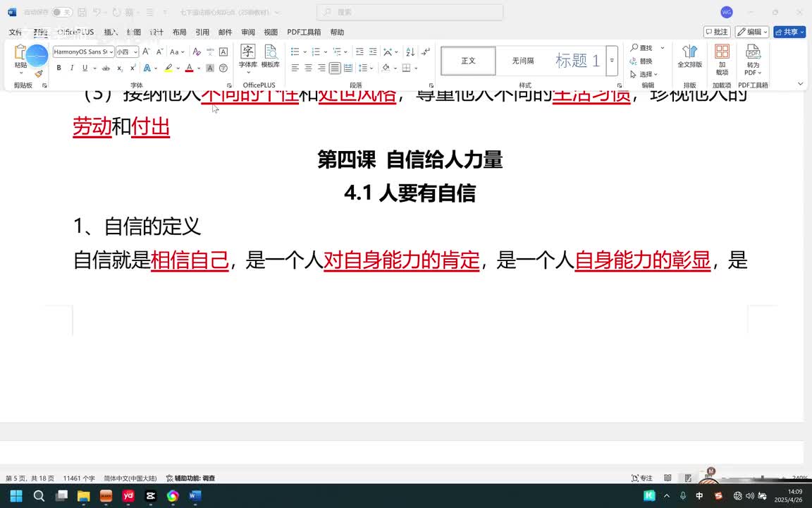Expand the styles gallery more button
The width and height of the screenshot is (812, 508).
612,61
